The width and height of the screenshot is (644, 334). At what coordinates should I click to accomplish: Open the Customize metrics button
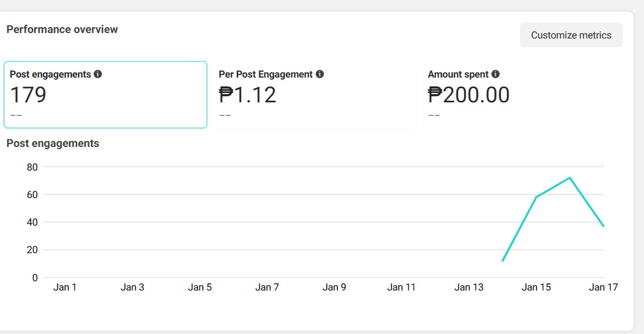tap(571, 35)
